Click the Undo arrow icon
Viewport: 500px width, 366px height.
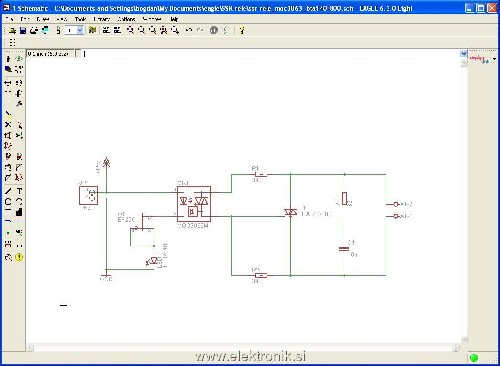coord(189,30)
